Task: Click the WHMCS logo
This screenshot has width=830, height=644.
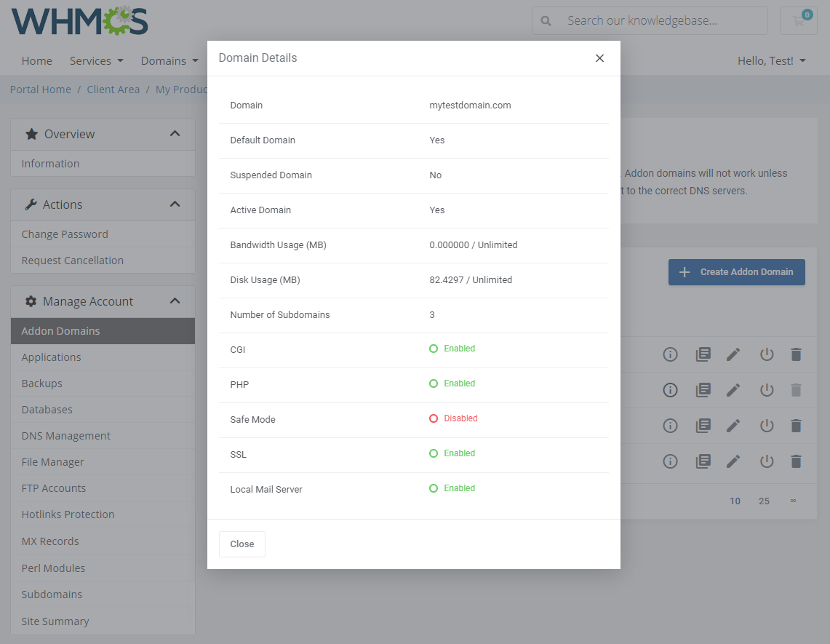Action: (x=79, y=20)
